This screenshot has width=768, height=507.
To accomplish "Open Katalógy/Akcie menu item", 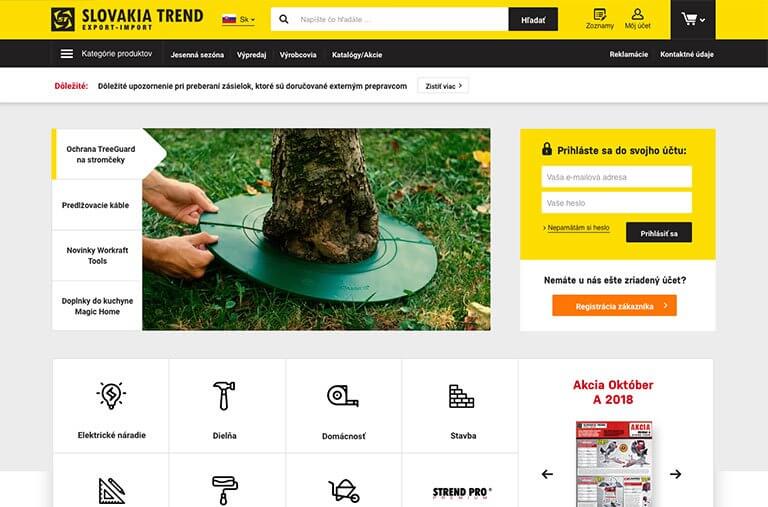I will (357, 55).
